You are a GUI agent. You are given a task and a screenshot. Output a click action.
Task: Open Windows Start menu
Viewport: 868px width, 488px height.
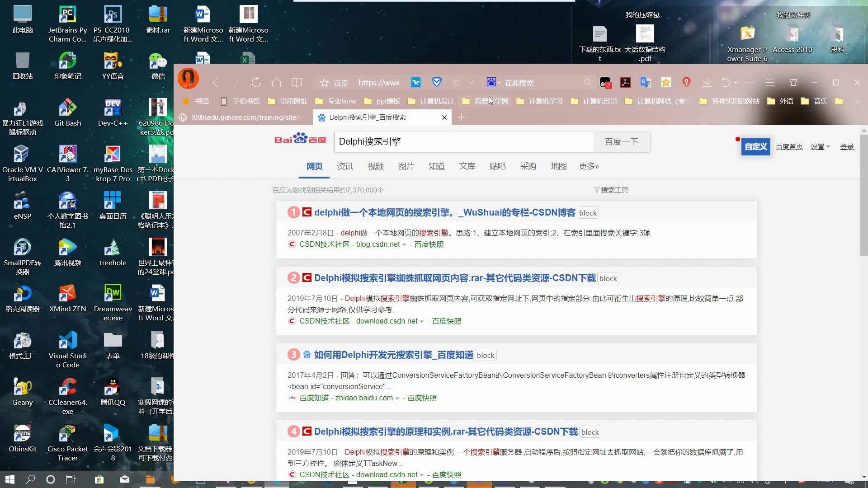(9, 479)
